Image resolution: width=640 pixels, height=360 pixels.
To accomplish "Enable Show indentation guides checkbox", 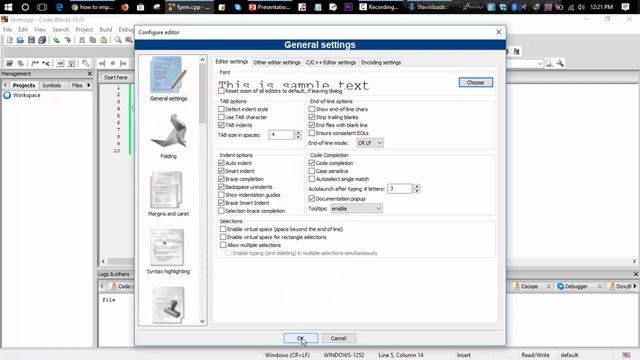I will [x=221, y=195].
